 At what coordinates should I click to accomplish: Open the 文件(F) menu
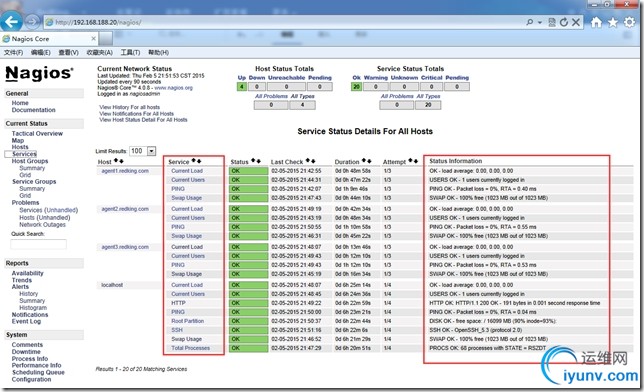coord(14,52)
